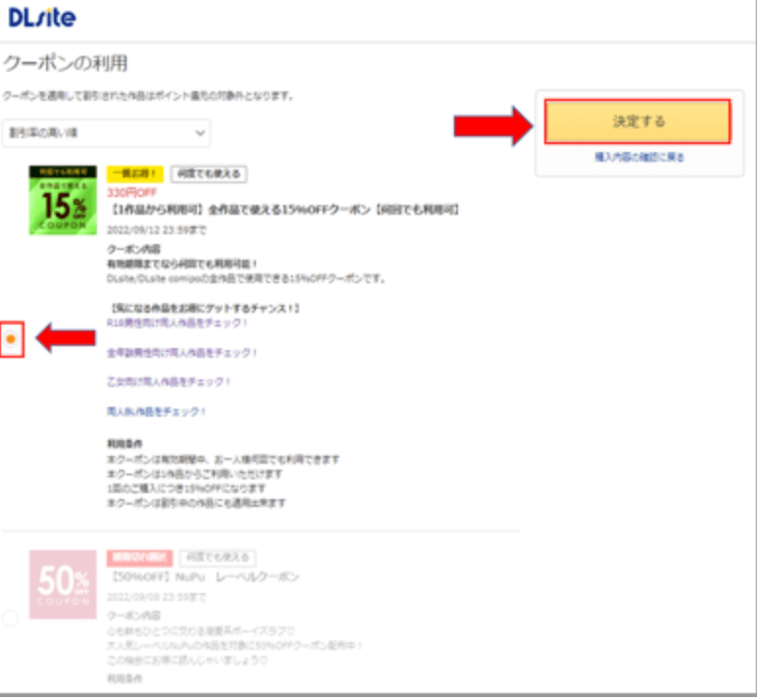Screen dimensions: 757x700
Task: Open the R18 doujin works check link
Action: (177, 323)
